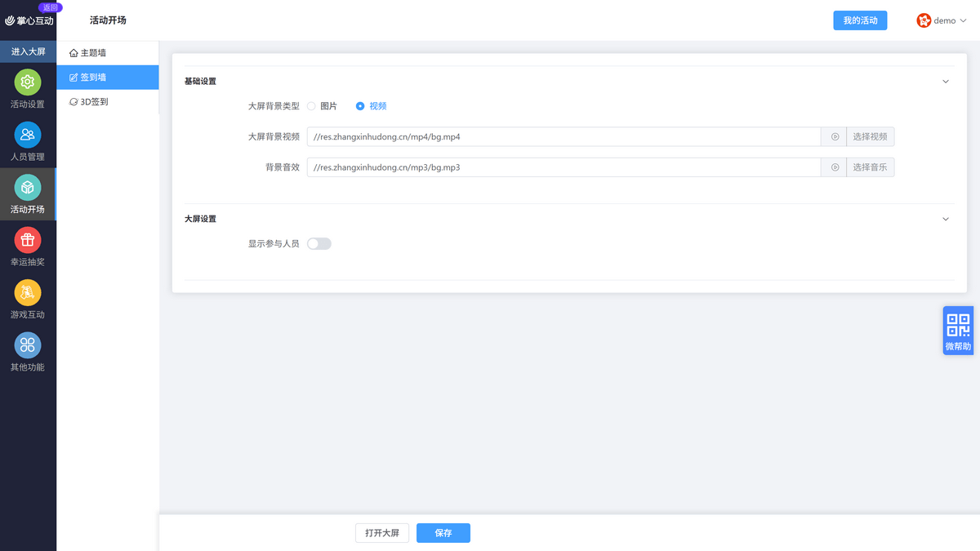
Task: Open the 人员管理 people icon
Action: click(28, 135)
